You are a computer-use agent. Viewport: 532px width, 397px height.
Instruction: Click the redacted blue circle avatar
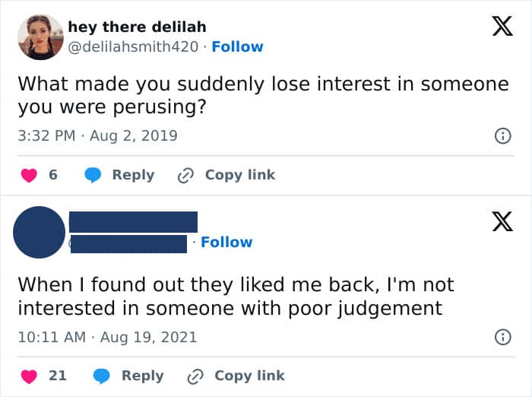tap(39, 232)
